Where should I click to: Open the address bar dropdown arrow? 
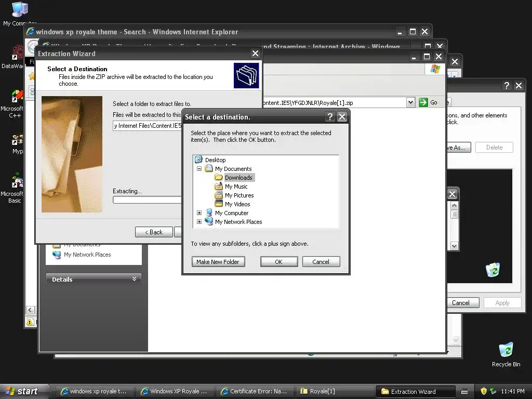pyautogui.click(x=410, y=102)
